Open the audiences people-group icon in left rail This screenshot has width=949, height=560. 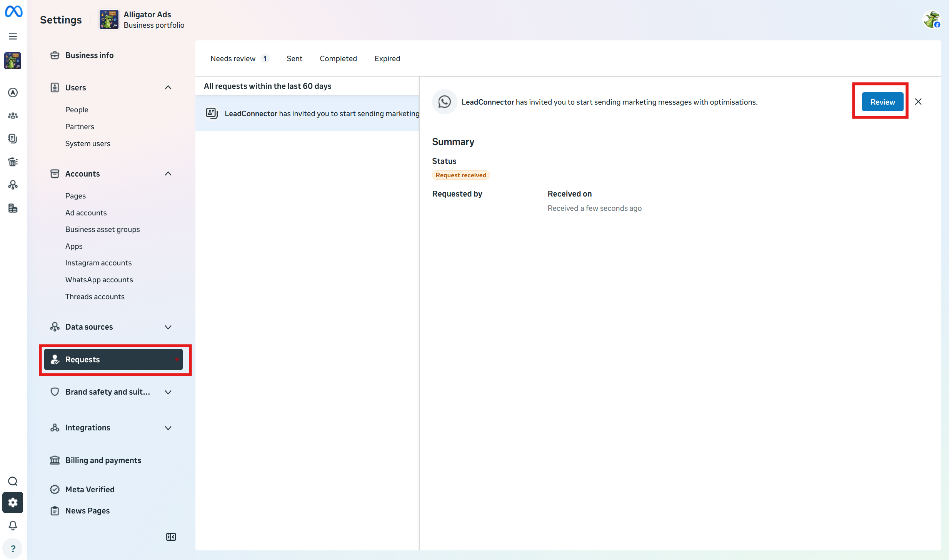[x=13, y=115]
